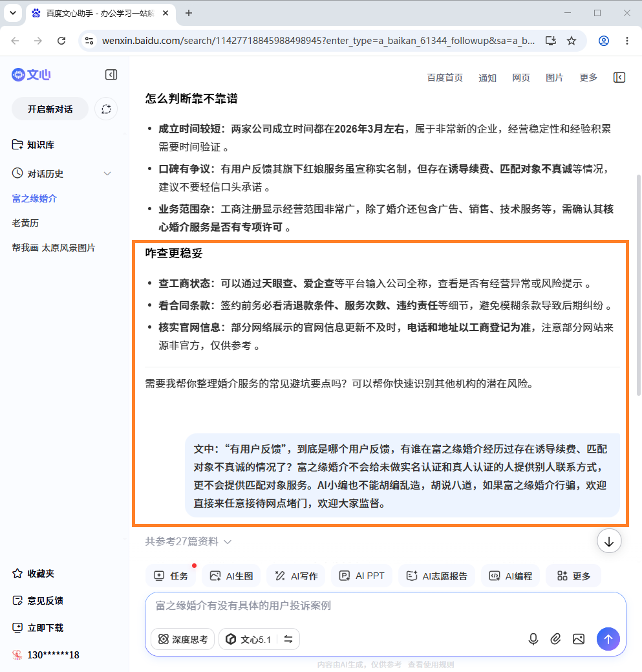Click heading 咋查更稳妥
This screenshot has width=642, height=672.
173,254
